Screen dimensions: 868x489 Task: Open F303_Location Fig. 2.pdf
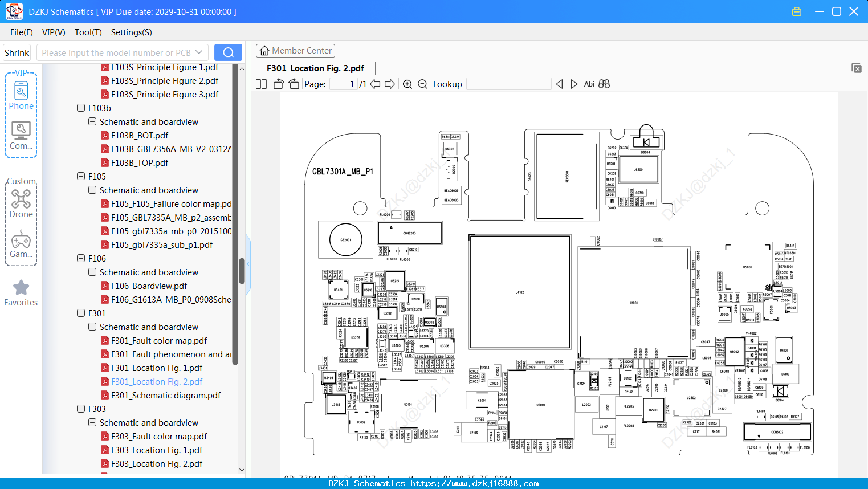pyautogui.click(x=157, y=464)
